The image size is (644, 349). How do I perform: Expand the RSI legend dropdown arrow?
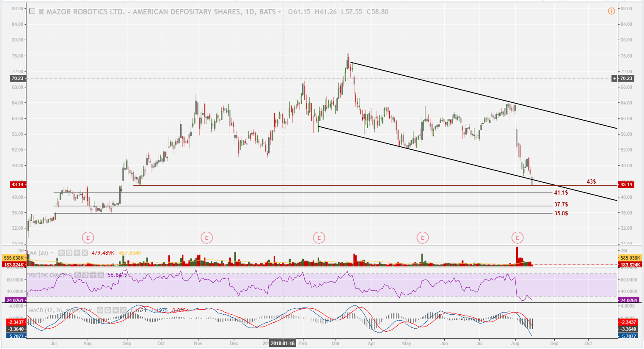[x=69, y=275]
